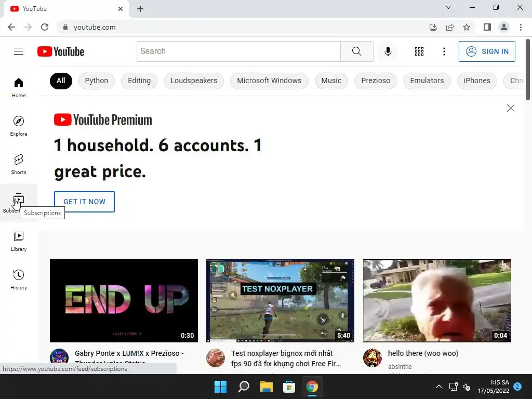This screenshot has height=399, width=532.
Task: Reload the page
Action: click(x=45, y=27)
